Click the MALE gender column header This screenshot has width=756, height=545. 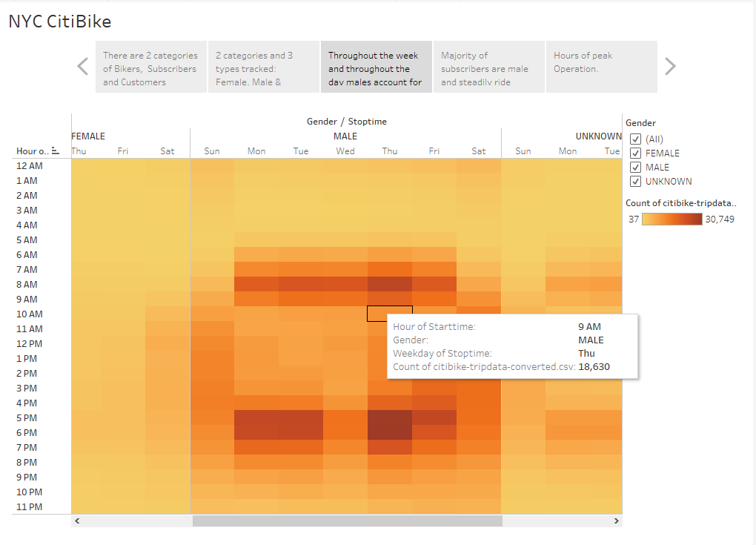click(x=345, y=136)
